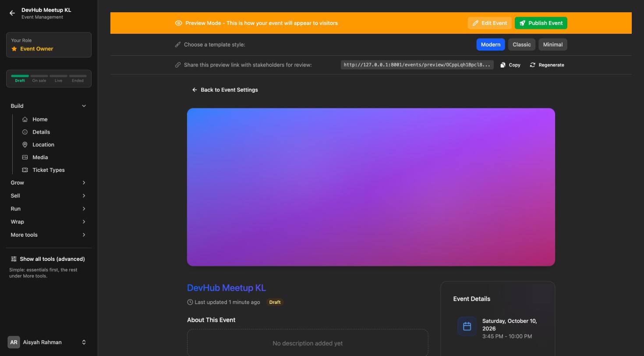This screenshot has height=356, width=644.
Task: Click the On sale stage in progress bar
Action: (x=39, y=78)
